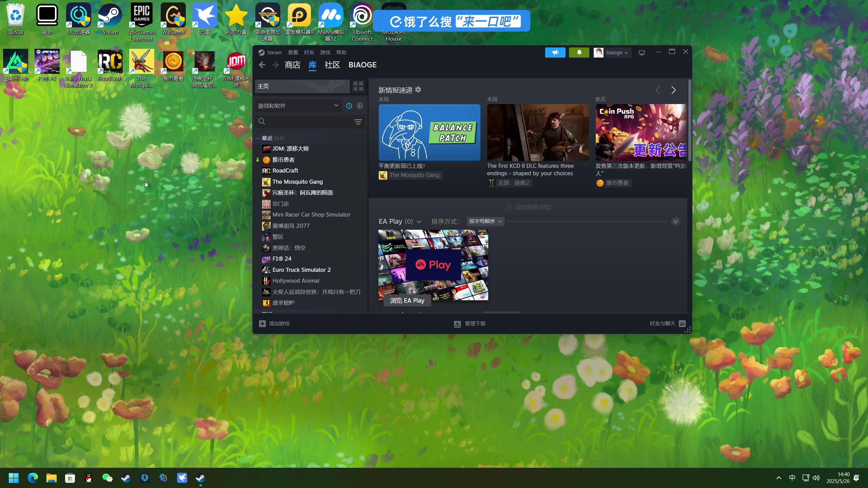Switch to 商店 Store tab
This screenshot has width=868, height=488.
(x=292, y=65)
